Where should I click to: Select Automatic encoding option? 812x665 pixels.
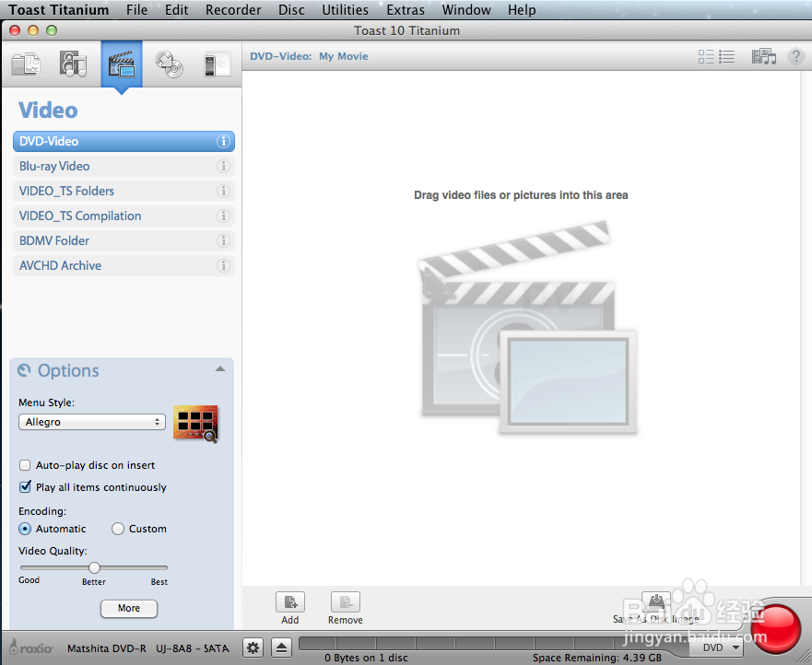25,529
